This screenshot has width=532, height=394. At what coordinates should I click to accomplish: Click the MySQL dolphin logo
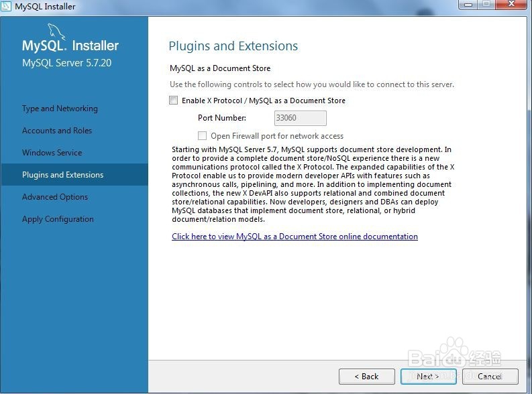coord(56,31)
